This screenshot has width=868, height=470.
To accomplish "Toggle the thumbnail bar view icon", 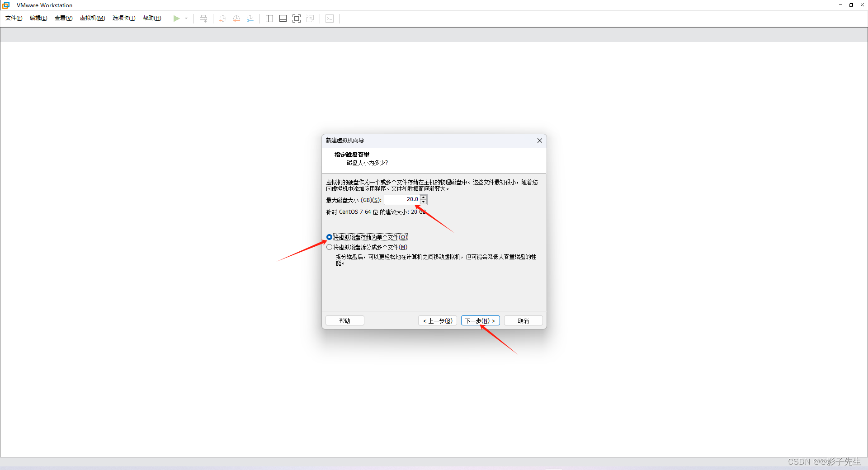I will (x=283, y=19).
